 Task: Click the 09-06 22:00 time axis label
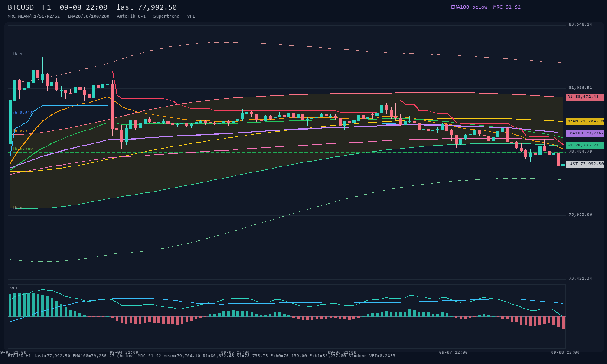pyautogui.click(x=342, y=352)
